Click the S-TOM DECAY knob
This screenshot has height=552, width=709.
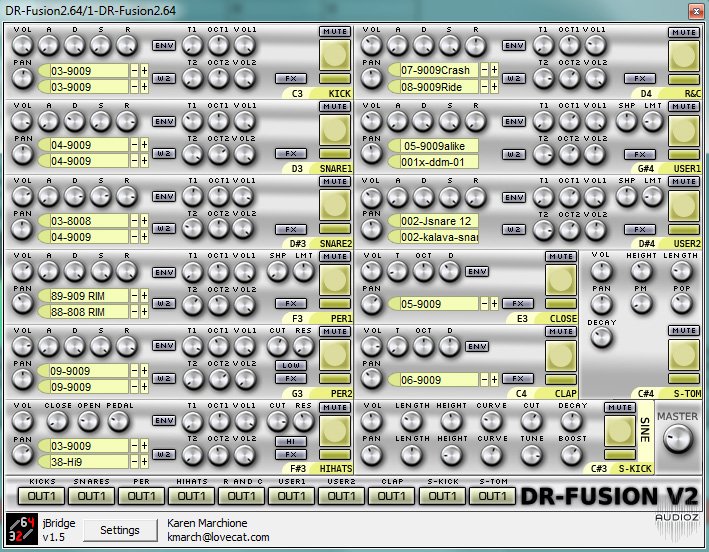[601, 337]
